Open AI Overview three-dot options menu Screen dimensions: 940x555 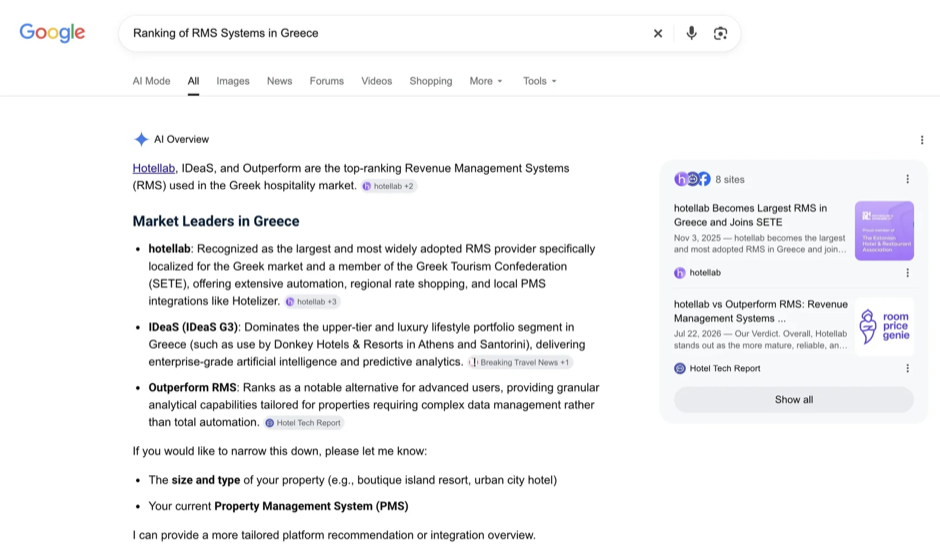click(x=921, y=140)
